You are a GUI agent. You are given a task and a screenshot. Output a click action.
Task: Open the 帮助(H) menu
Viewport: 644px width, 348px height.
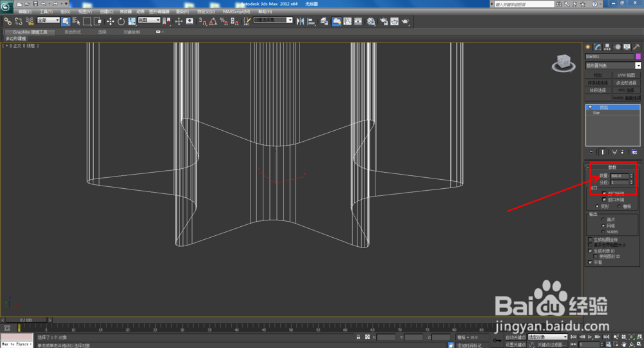point(265,12)
